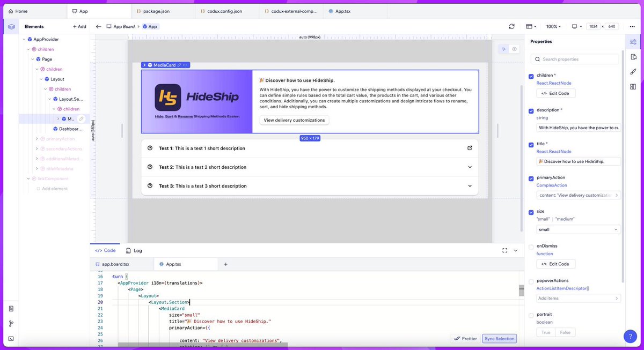Open the document search panel icon
The width and height of the screenshot is (644, 350).
pyautogui.click(x=633, y=56)
